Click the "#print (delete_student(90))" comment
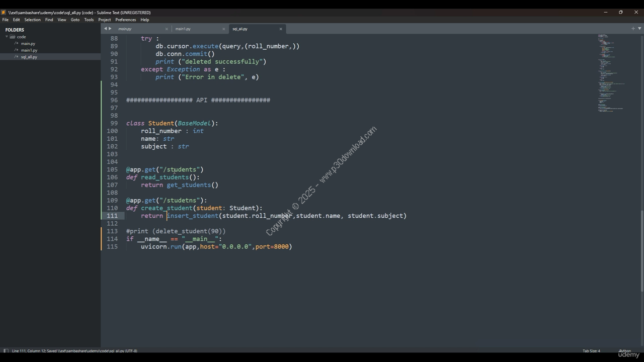The width and height of the screenshot is (644, 362). (176, 231)
